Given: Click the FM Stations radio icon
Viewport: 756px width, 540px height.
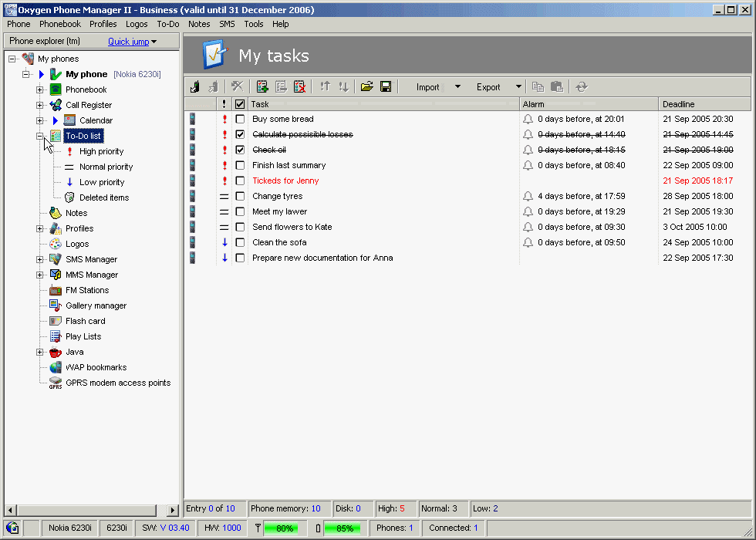Looking at the screenshot, I should tap(56, 290).
